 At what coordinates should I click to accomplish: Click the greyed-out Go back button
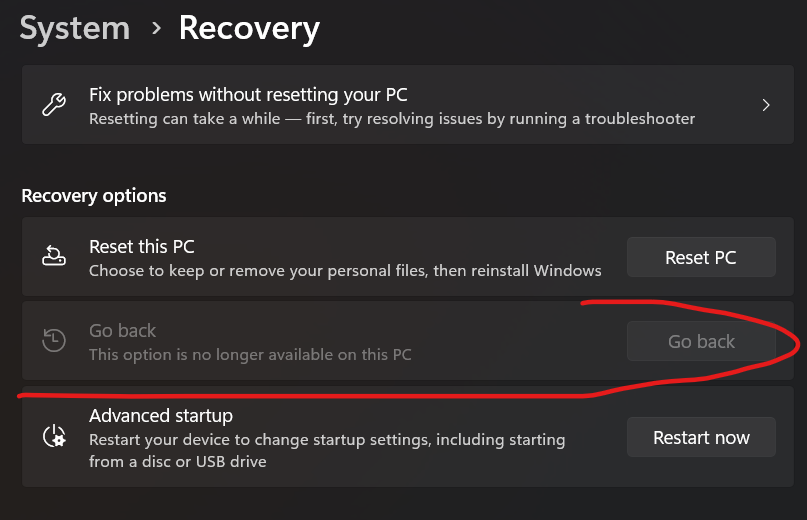[701, 341]
